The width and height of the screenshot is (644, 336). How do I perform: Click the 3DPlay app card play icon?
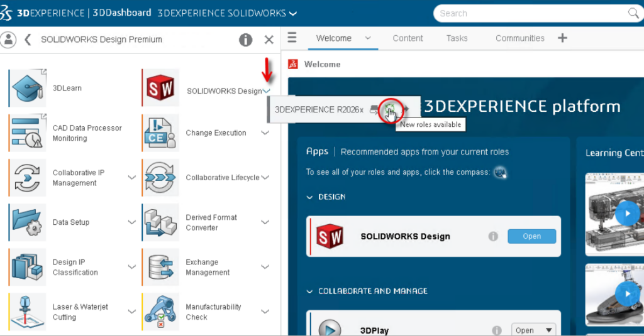coord(330,329)
